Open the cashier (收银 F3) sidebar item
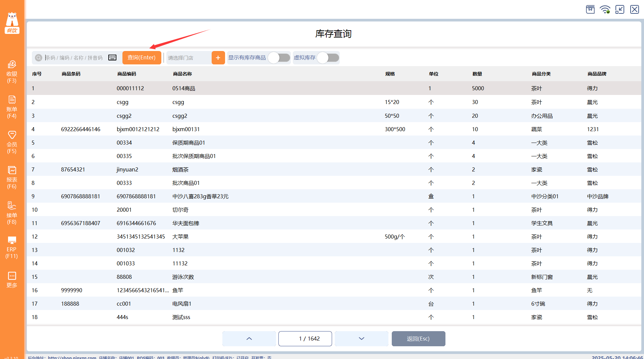Viewport: 644px width, 359px height. [x=12, y=72]
